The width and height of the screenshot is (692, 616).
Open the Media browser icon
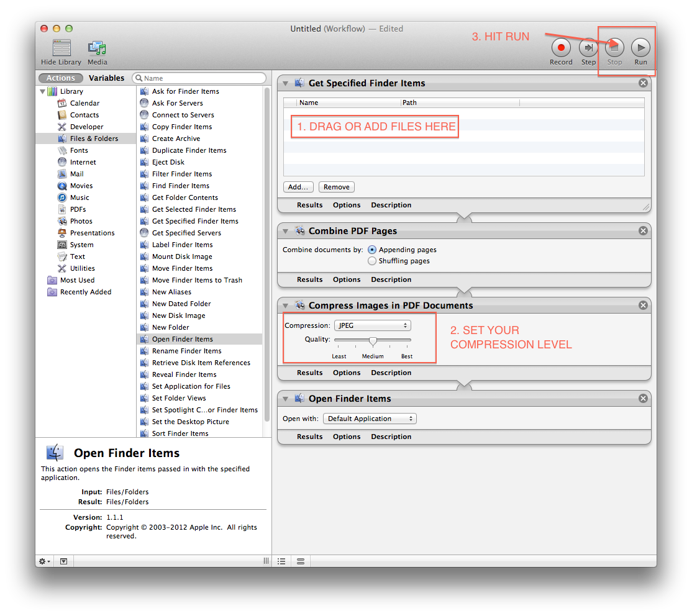pyautogui.click(x=97, y=48)
